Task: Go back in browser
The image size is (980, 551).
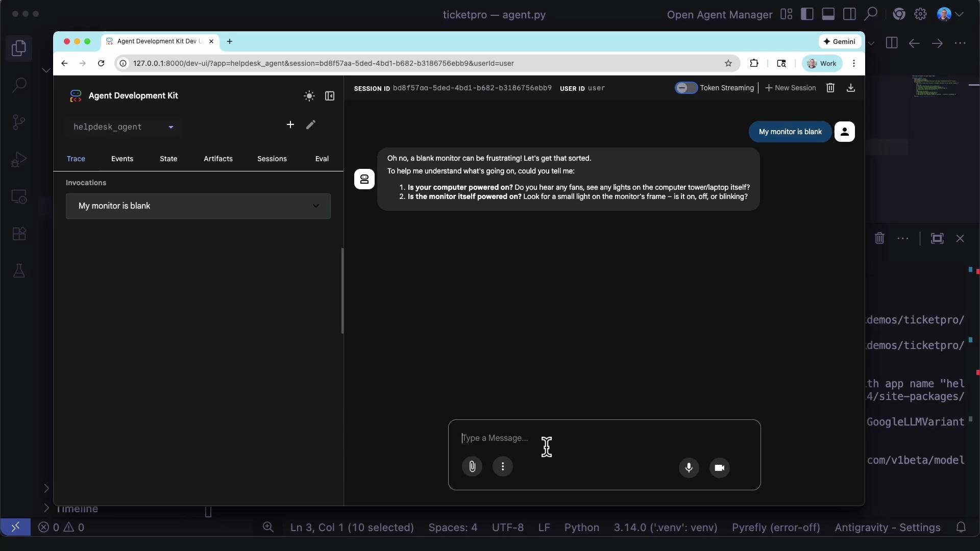Action: tap(64, 63)
